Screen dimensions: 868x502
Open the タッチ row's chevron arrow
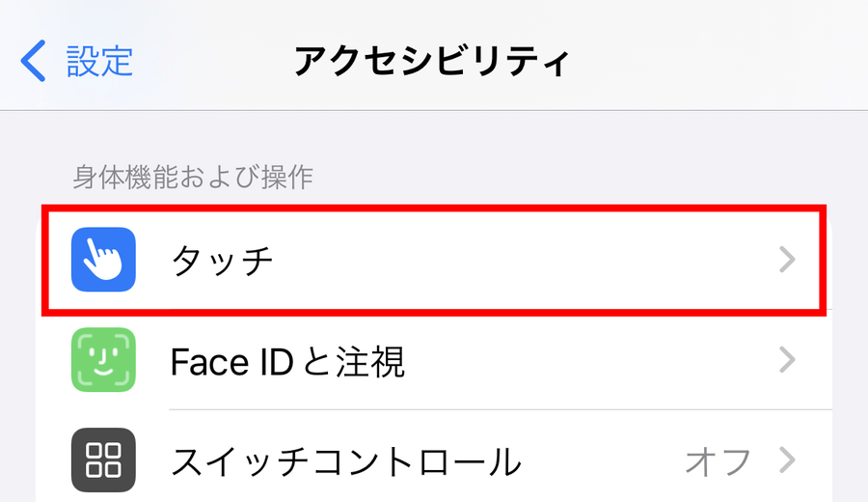click(x=787, y=260)
